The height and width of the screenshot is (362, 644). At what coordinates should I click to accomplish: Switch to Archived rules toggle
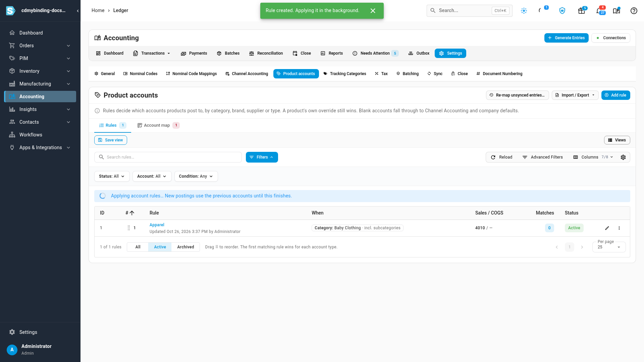tap(185, 247)
